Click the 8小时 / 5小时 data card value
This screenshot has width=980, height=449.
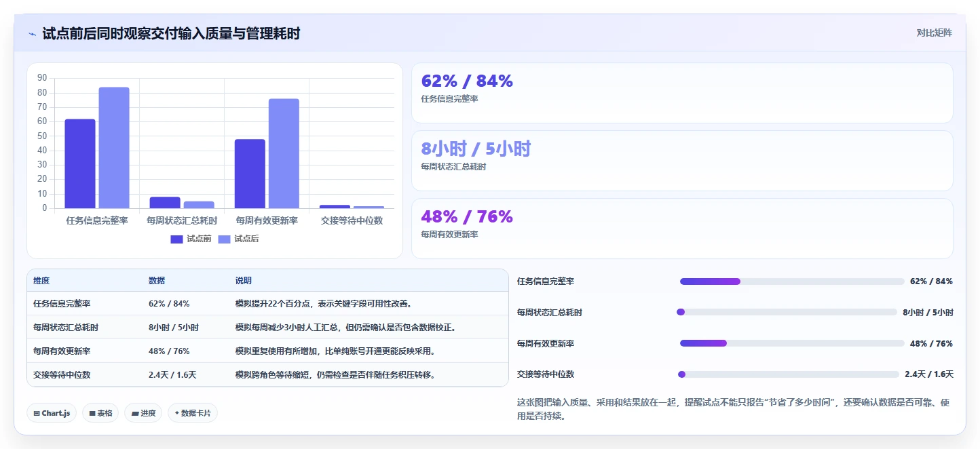click(x=476, y=149)
